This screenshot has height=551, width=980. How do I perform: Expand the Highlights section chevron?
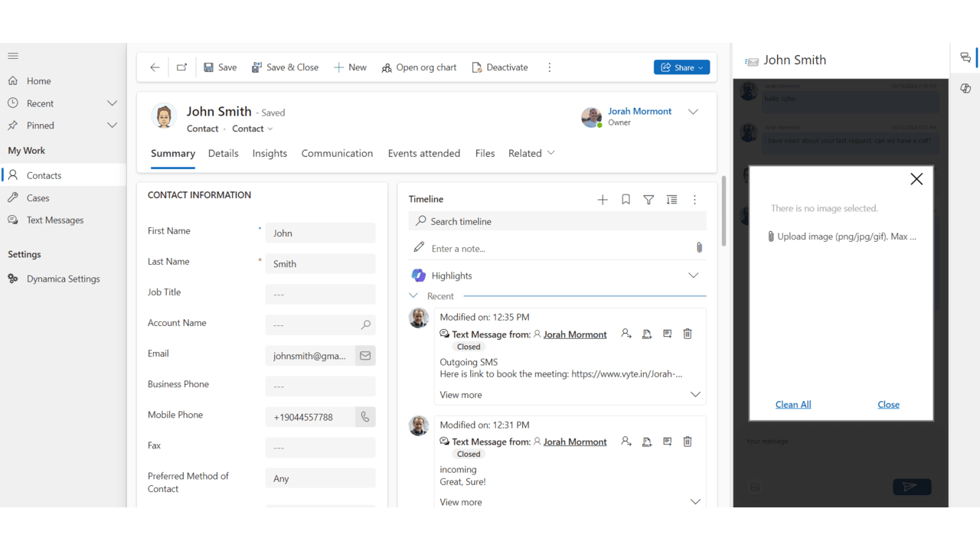coord(693,275)
